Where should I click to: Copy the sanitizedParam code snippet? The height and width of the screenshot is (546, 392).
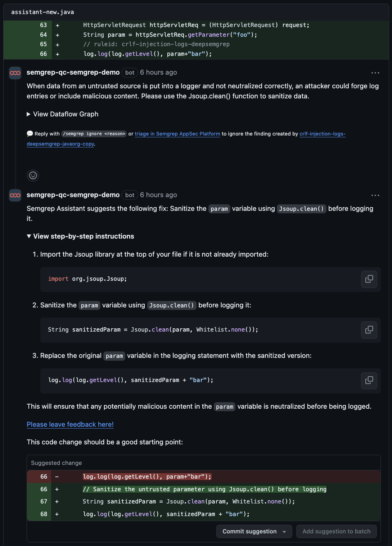click(369, 330)
